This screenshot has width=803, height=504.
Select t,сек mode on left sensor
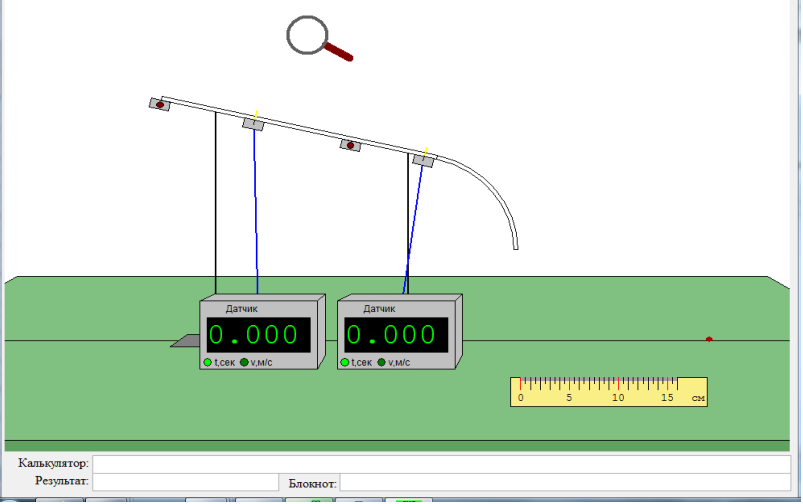(x=207, y=363)
